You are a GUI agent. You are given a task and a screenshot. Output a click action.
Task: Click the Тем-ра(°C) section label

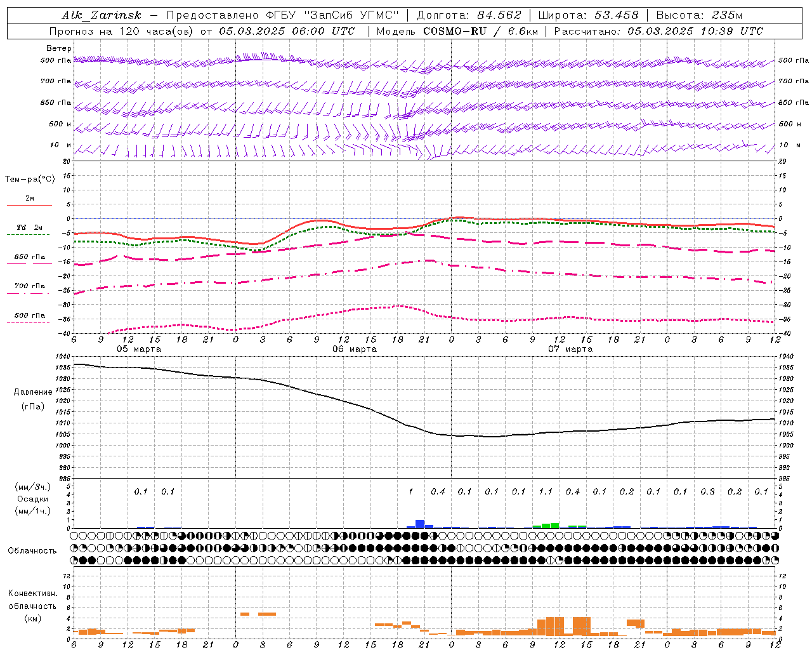pos(30,179)
